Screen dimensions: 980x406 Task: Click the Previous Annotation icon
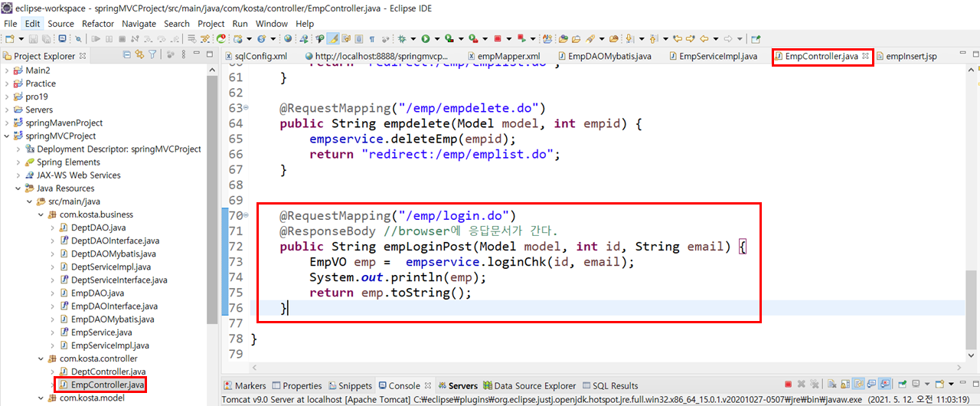pyautogui.click(x=653, y=38)
